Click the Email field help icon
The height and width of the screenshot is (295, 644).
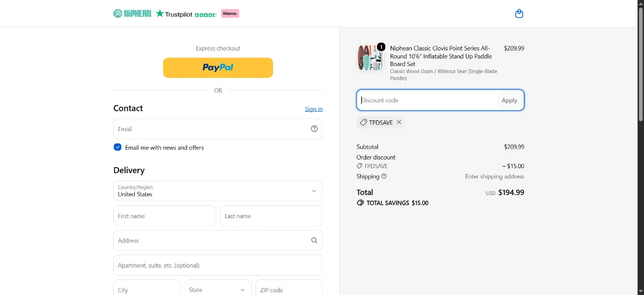click(314, 129)
